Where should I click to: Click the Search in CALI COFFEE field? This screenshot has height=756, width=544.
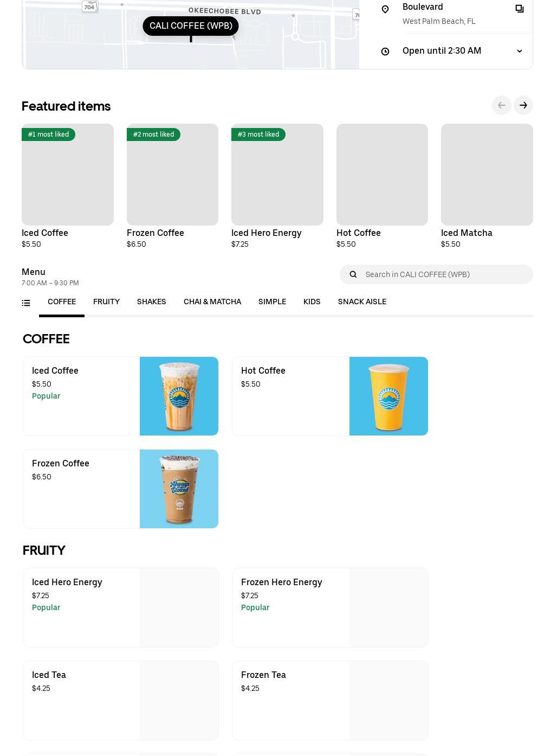click(436, 274)
